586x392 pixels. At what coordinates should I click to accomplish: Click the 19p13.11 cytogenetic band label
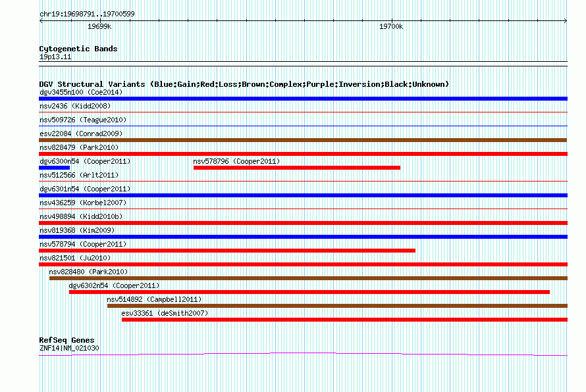pos(55,57)
